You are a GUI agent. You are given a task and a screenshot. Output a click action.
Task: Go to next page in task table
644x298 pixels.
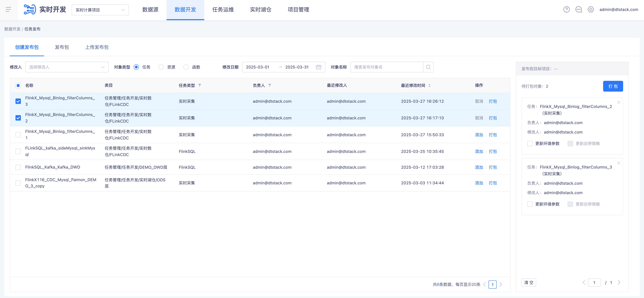coord(500,285)
